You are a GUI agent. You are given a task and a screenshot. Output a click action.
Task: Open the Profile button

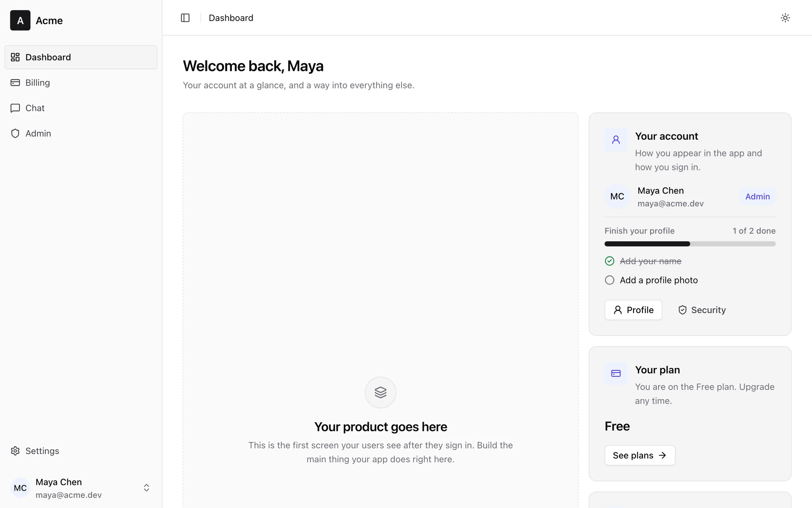click(633, 310)
